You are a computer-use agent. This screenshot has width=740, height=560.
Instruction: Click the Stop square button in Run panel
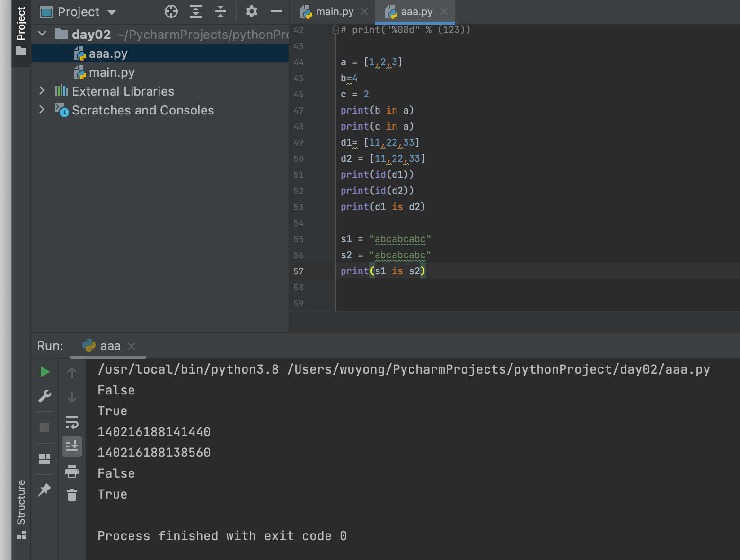(x=44, y=428)
